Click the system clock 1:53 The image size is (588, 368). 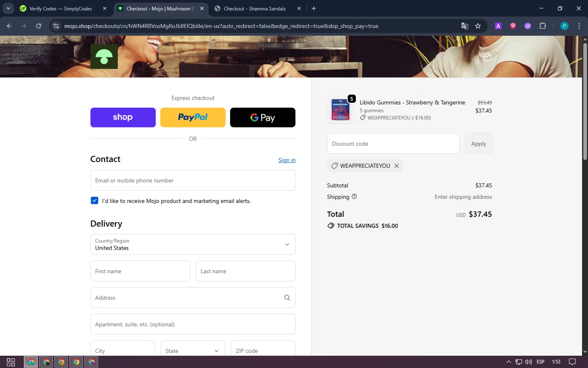coord(556,362)
